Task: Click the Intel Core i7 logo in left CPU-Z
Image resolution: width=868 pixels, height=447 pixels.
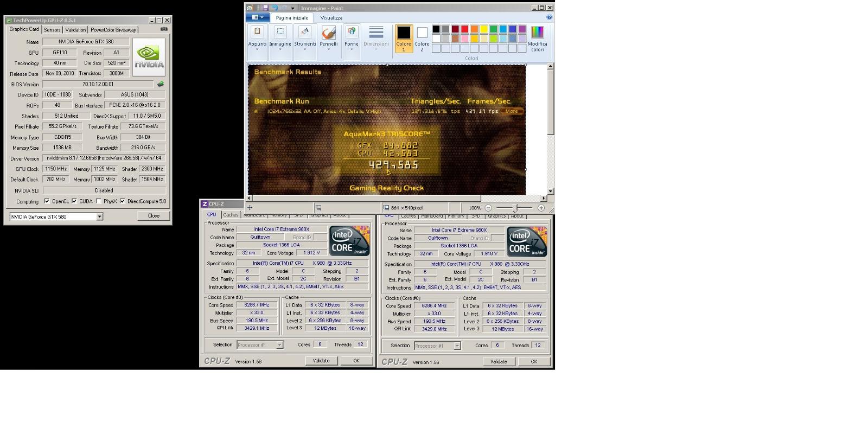Action: pyautogui.click(x=349, y=241)
